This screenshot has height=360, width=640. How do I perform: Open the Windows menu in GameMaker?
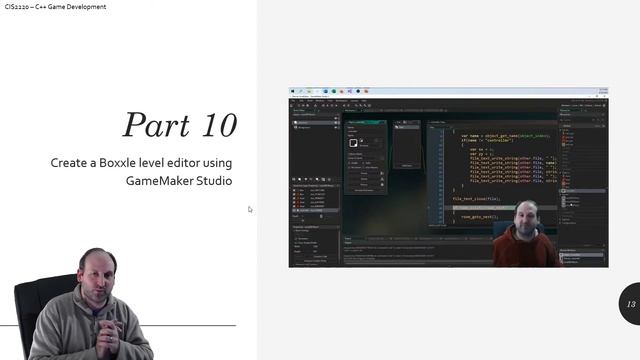pyautogui.click(x=320, y=101)
